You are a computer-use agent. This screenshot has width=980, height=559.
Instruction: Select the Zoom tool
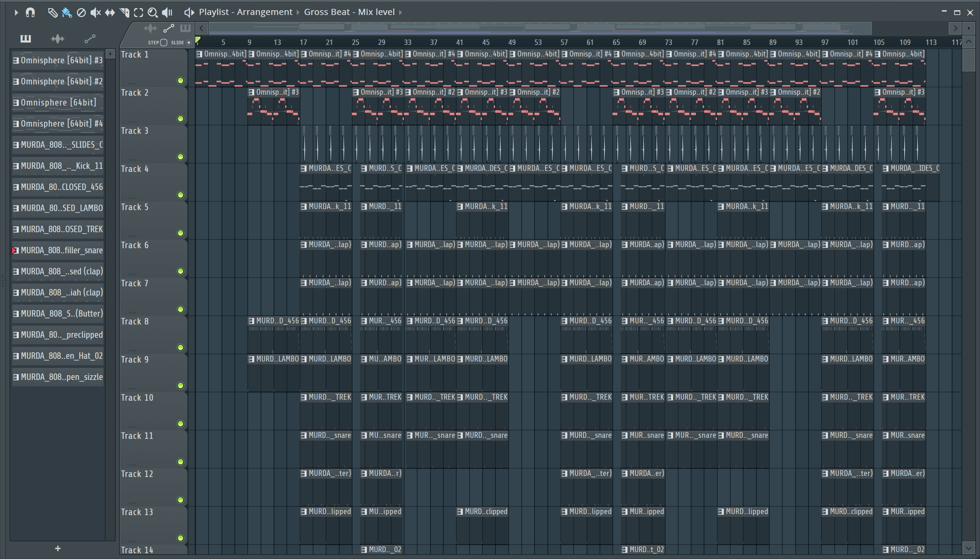(153, 12)
